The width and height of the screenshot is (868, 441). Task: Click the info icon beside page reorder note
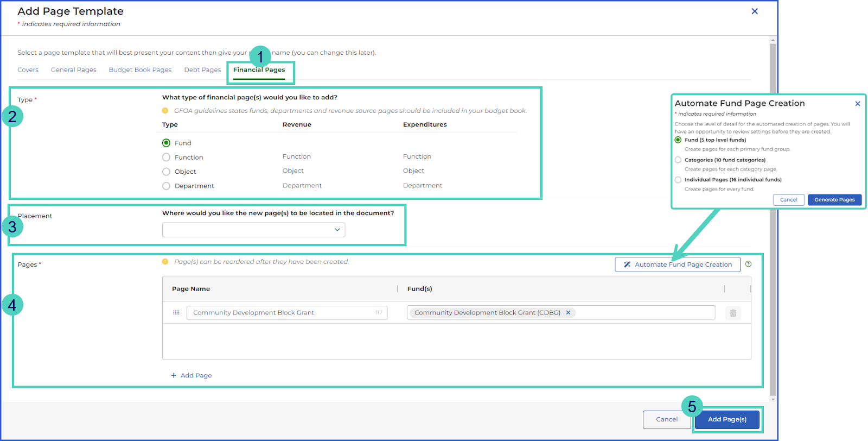click(165, 262)
